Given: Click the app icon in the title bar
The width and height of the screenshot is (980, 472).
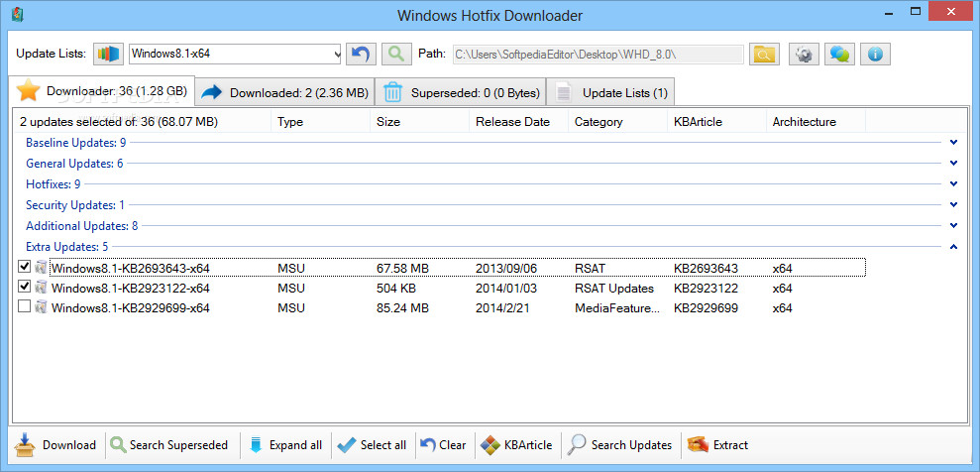Looking at the screenshot, I should (18, 14).
